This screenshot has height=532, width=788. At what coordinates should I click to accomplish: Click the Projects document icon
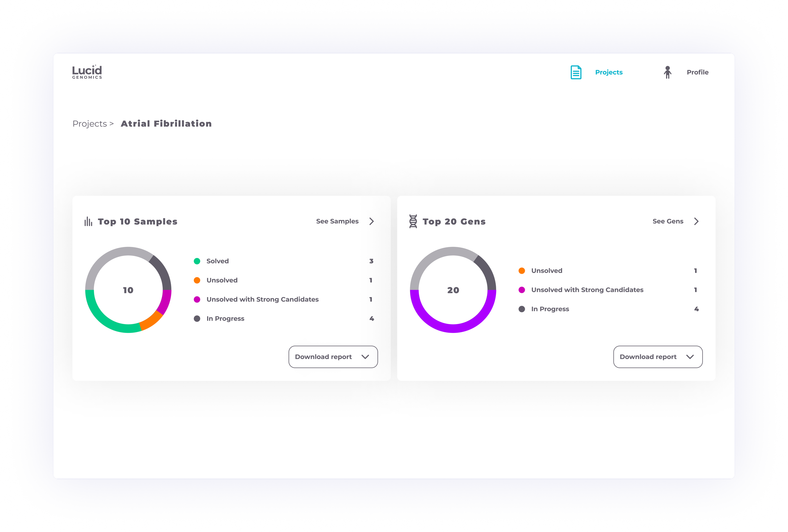tap(576, 72)
